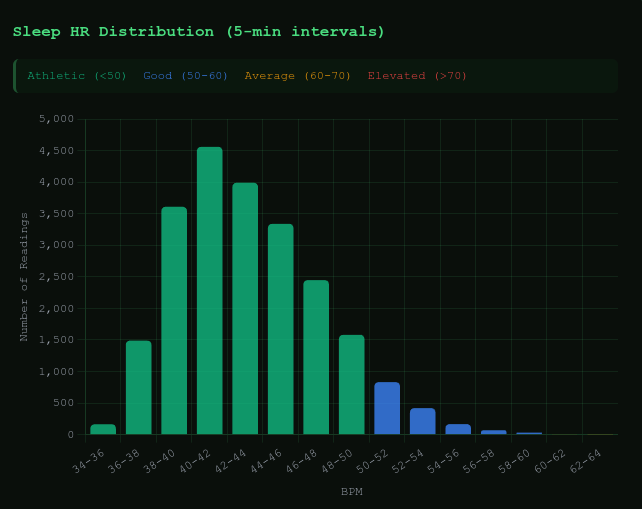
Task: Click the '3,500' y-axis label
Action: click(x=57, y=214)
